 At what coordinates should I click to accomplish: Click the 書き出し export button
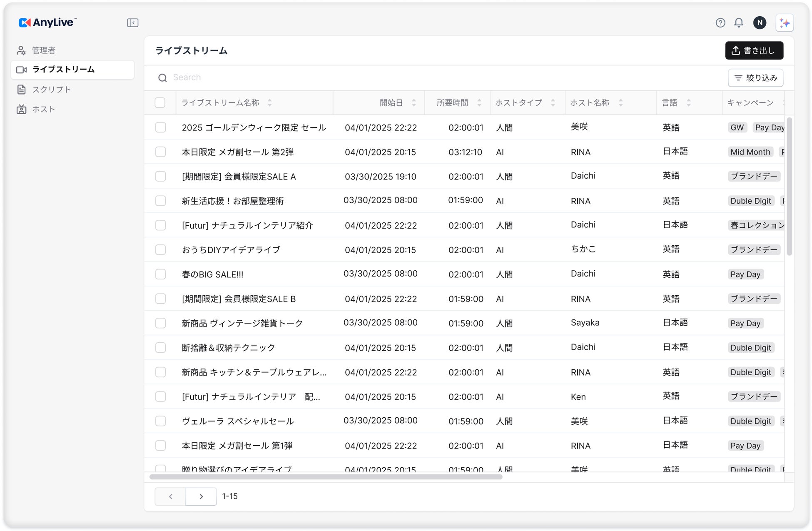tap(754, 50)
